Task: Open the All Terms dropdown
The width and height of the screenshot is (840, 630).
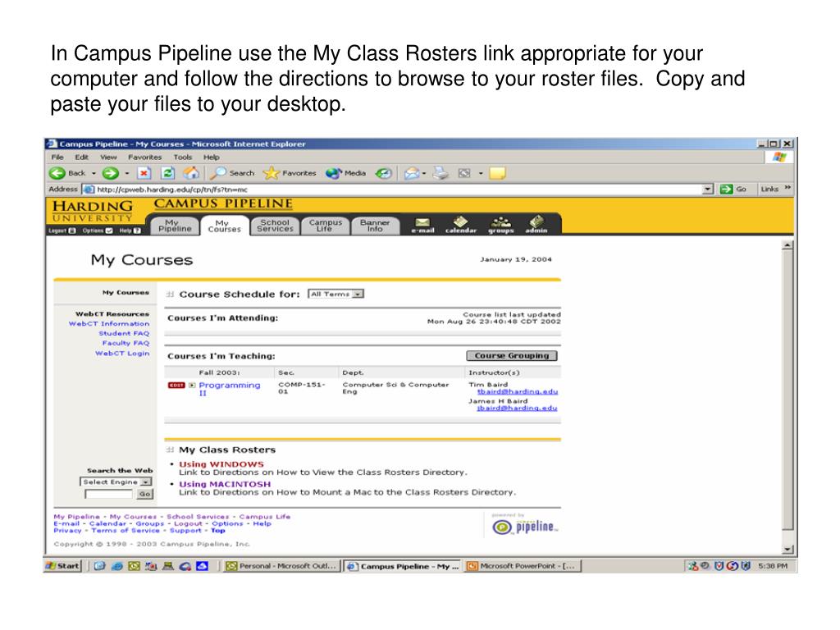Action: pyautogui.click(x=336, y=294)
